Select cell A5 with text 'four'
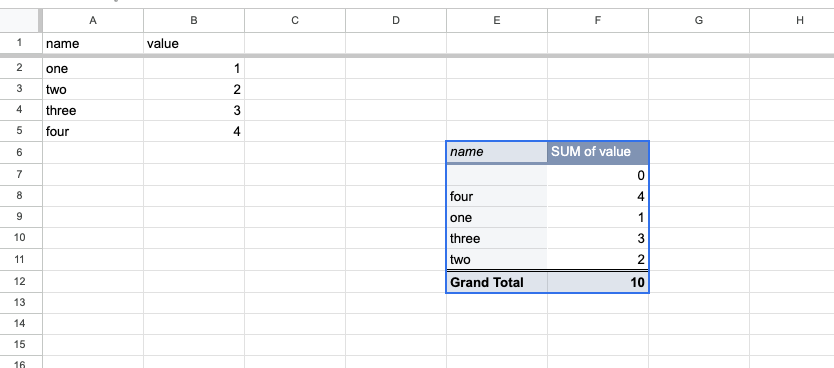This screenshot has height=368, width=834. [93, 131]
